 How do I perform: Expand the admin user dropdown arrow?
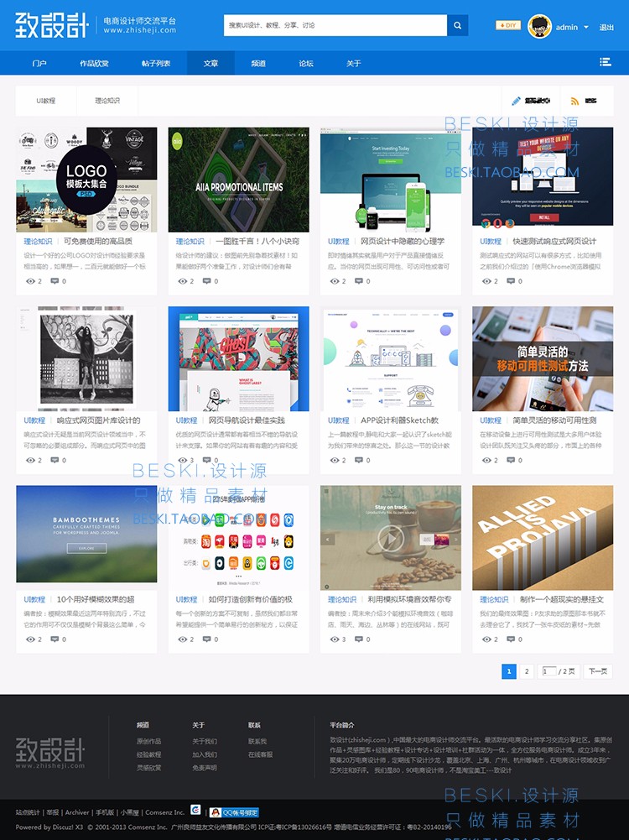(586, 28)
